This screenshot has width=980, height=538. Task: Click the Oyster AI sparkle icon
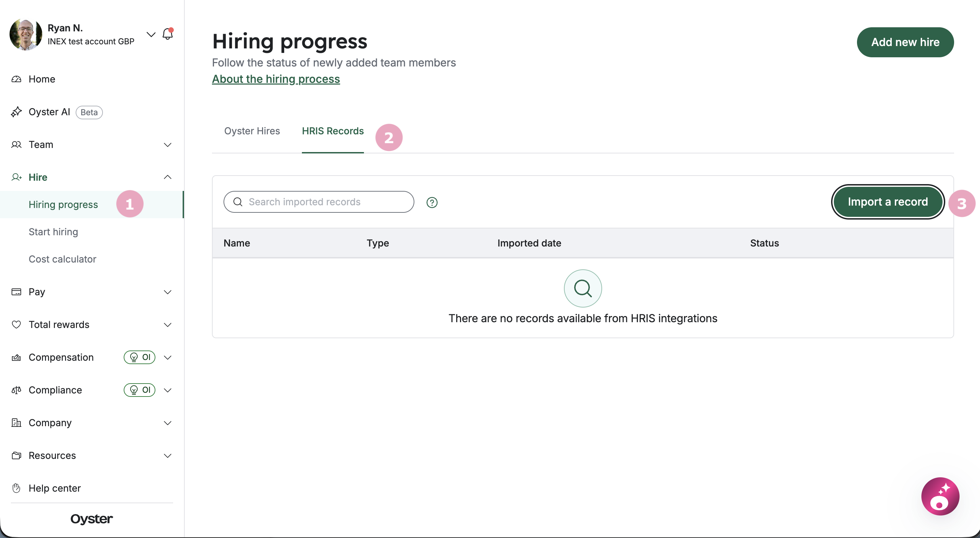(16, 112)
